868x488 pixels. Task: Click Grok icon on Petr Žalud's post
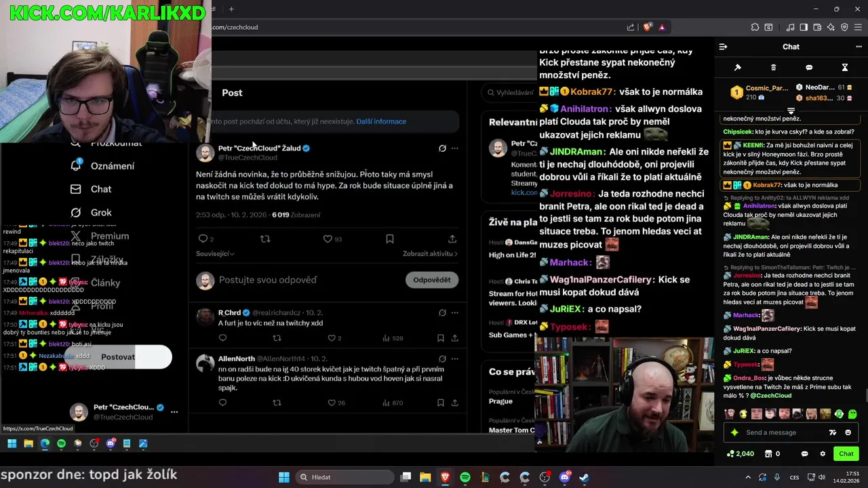click(442, 148)
